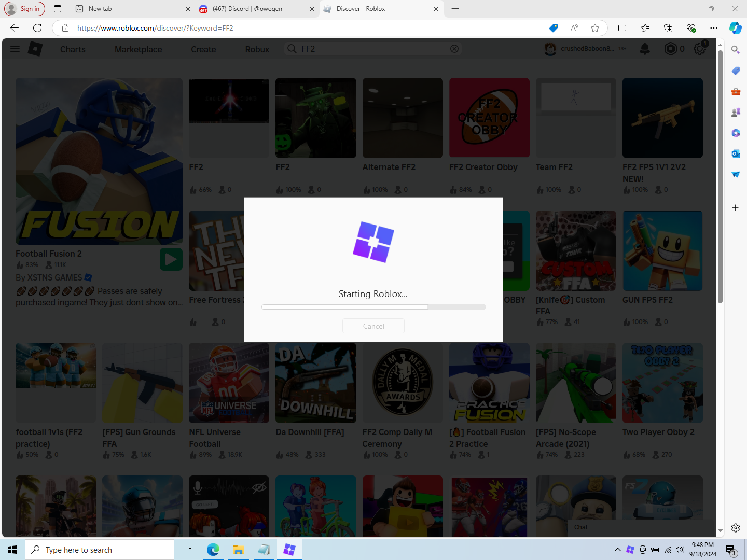Open Edge browser essentials icon
Viewport: 747px width, 560px height.
coord(691,28)
